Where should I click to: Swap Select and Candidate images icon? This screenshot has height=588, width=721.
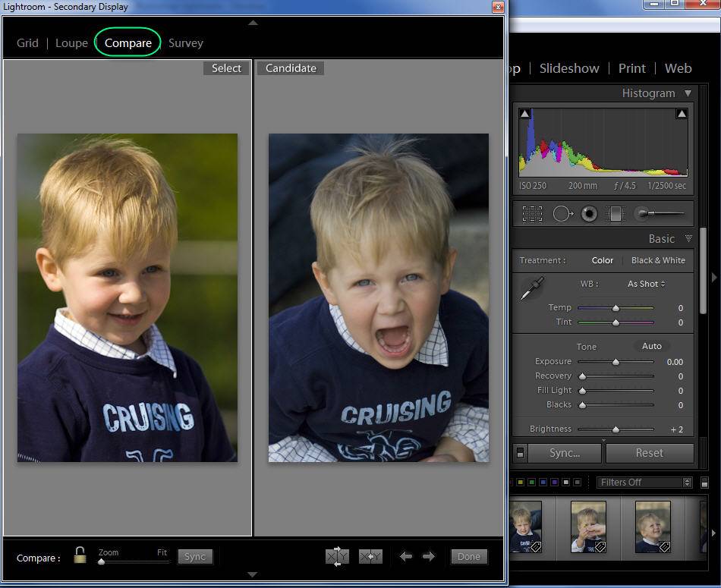coord(338,557)
